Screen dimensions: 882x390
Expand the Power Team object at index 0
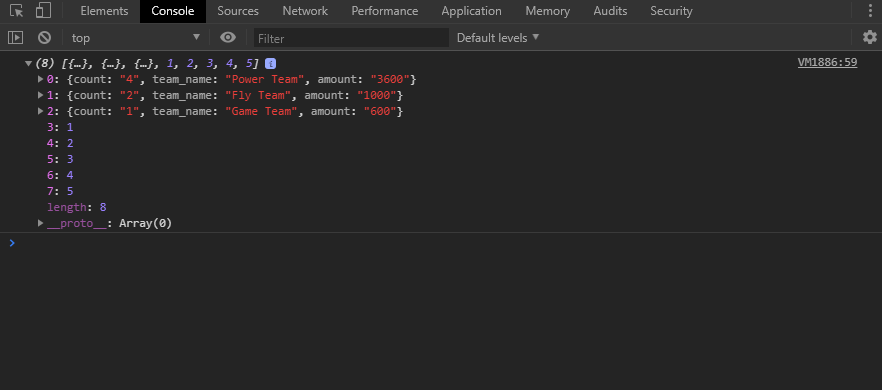point(40,79)
